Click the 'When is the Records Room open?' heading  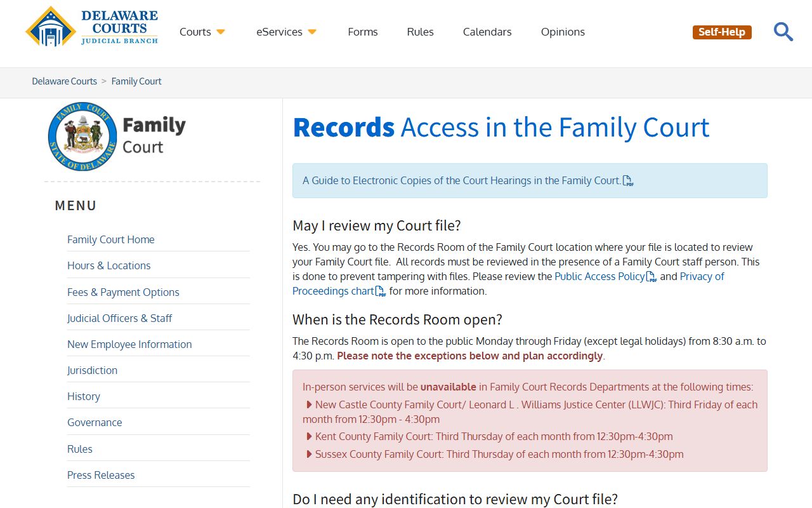397,319
